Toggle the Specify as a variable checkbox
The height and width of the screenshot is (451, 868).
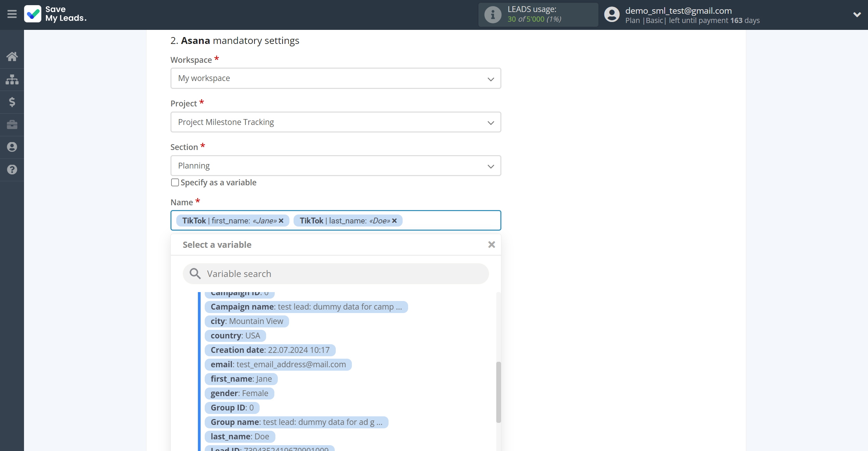pyautogui.click(x=175, y=182)
